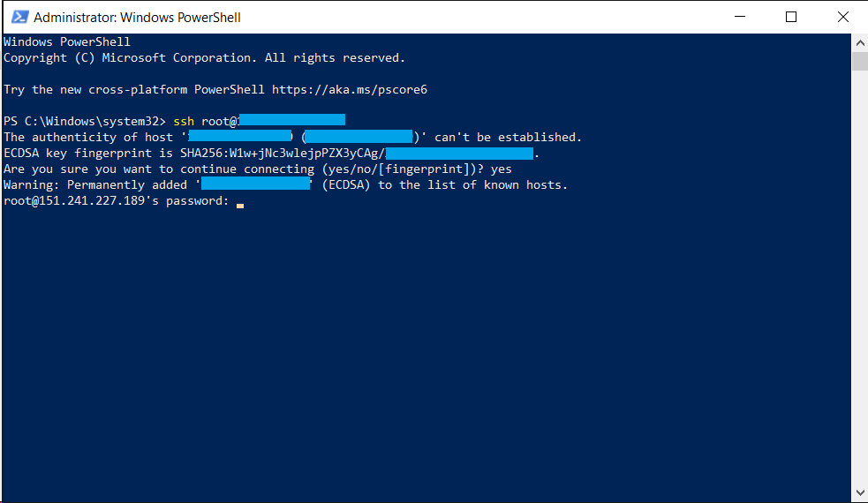The height and width of the screenshot is (503, 868).
Task: Click the "root@151.241.227.189's password:" text
Action: pyautogui.click(x=117, y=201)
